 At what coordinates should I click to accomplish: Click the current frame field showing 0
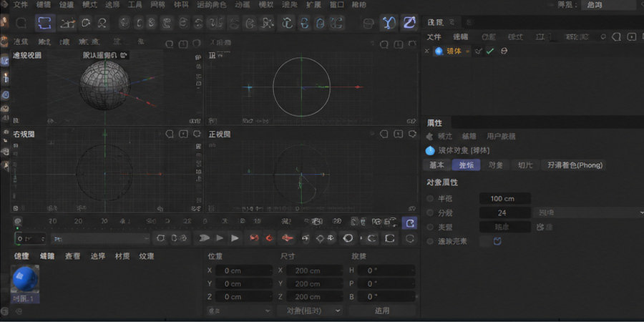[x=30, y=238]
